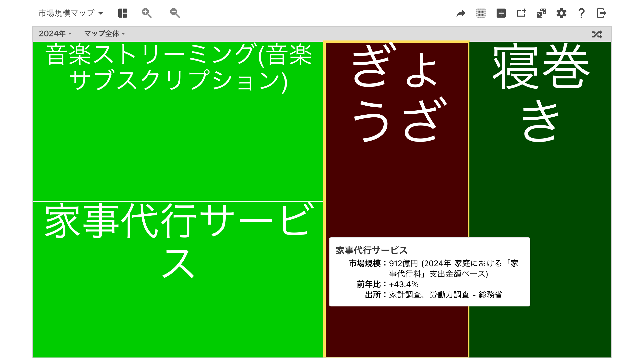The image size is (644, 362).
Task: Click the tooltip title 家事代行サービス
Action: point(372,250)
